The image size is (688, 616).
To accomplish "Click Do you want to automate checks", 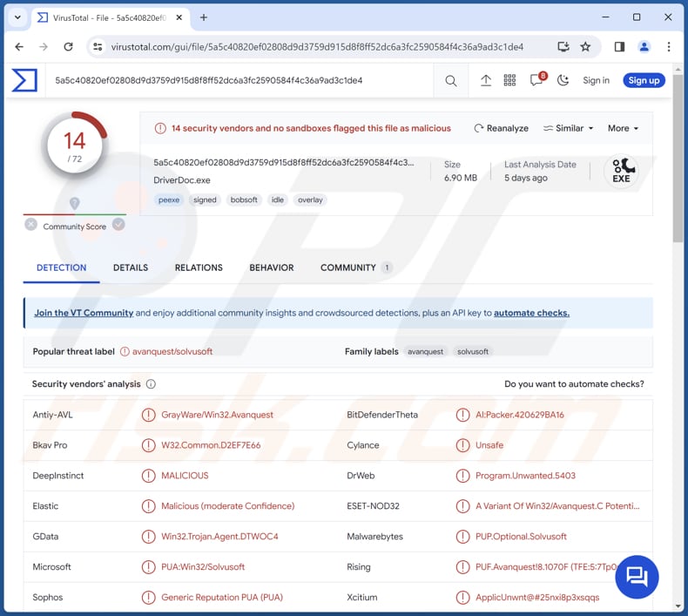I will tap(574, 384).
